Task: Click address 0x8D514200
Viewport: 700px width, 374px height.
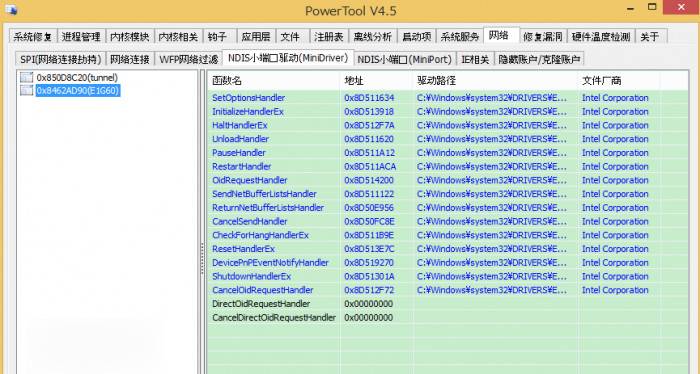Action: point(369,180)
